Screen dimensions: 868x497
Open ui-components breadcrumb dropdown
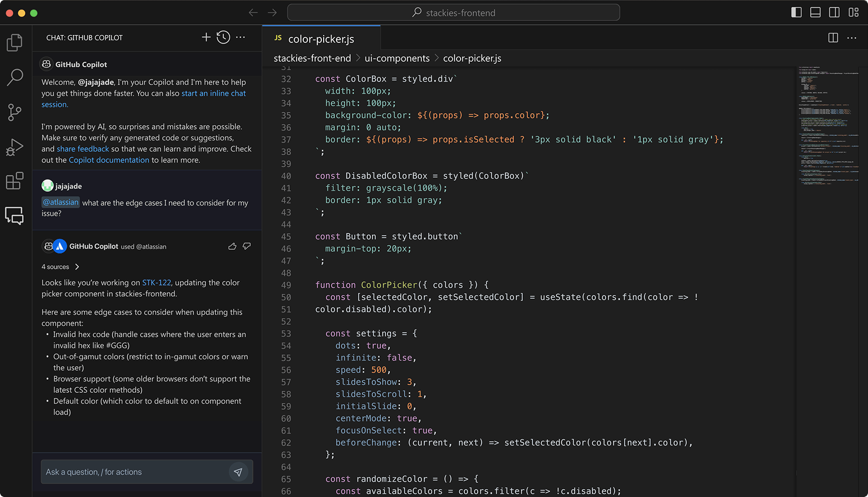[397, 58]
